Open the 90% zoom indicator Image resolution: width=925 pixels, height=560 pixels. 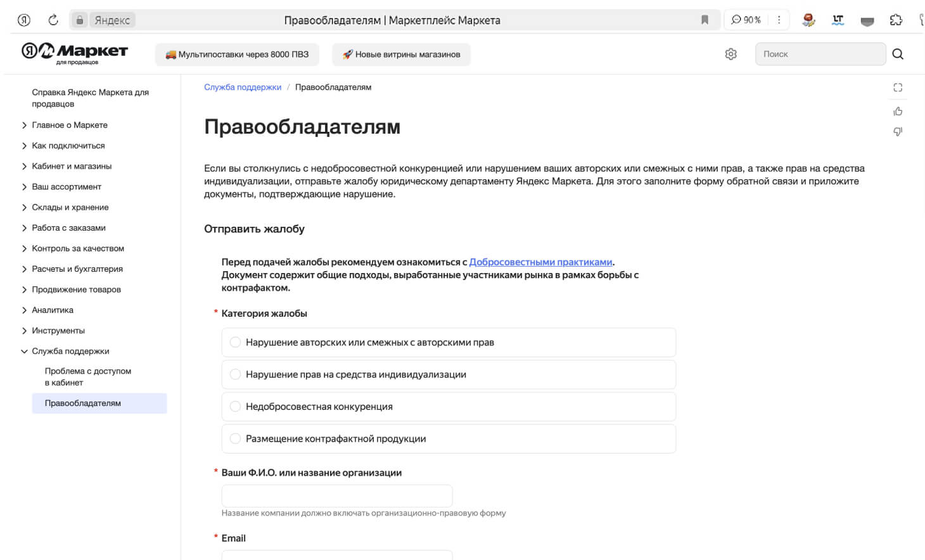coord(746,20)
